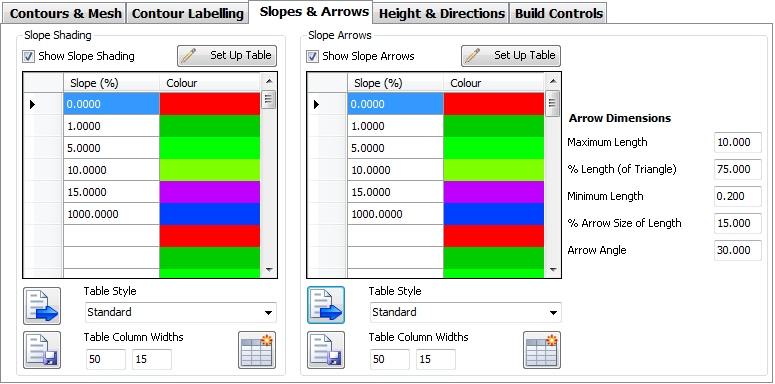The image size is (775, 384).
Task: Click row selector arrow in Slope Arrows table
Action: pos(317,104)
